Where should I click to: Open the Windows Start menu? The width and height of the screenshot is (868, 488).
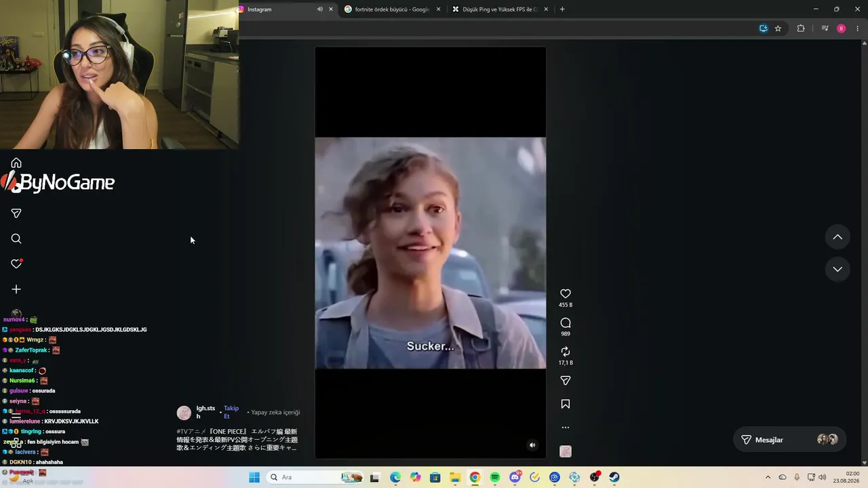(x=254, y=477)
